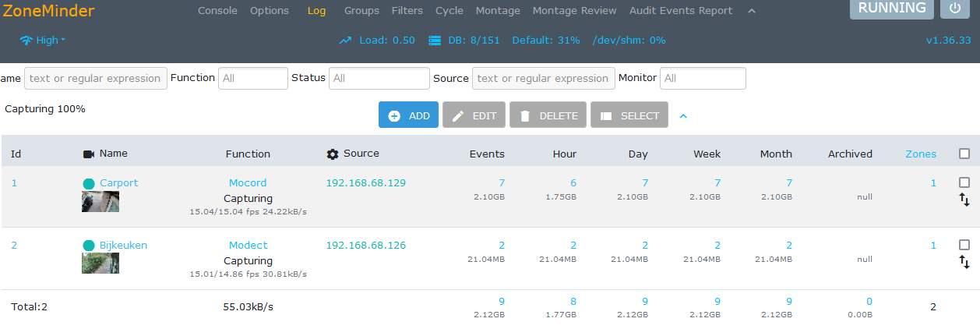
Task: Click the DELETE button
Action: [x=548, y=115]
